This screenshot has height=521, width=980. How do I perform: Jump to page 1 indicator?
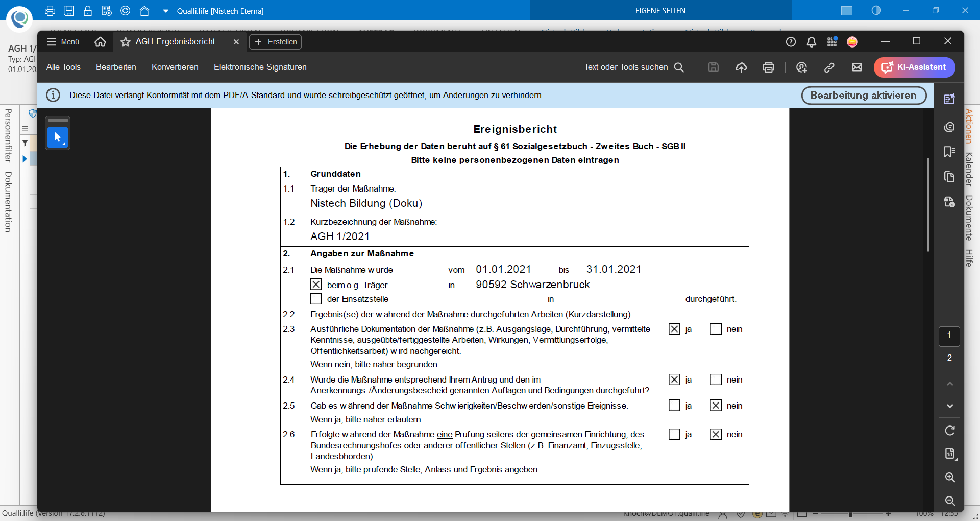point(949,336)
